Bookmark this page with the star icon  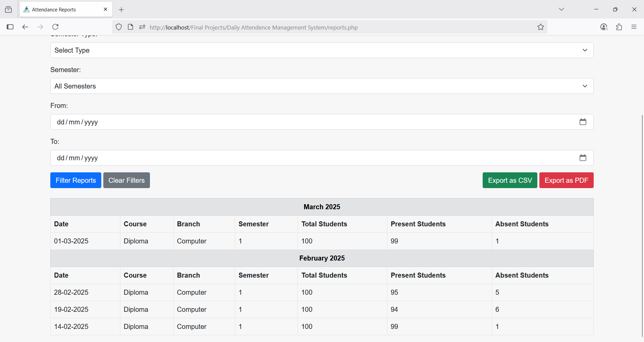tap(540, 27)
